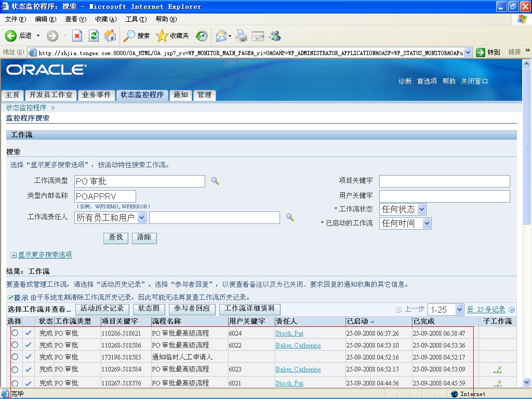Click the 项目关键字 input field

pyautogui.click(x=445, y=181)
